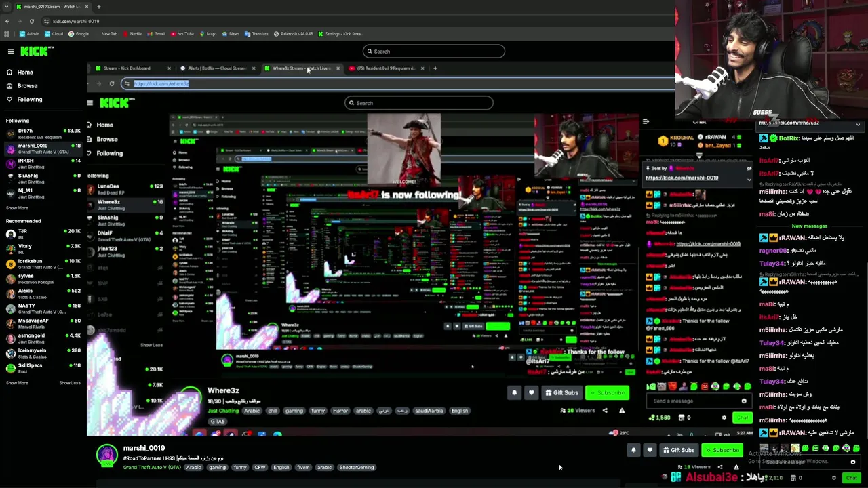Open the Settings - Kick Stream bookmark
This screenshot has height=488, width=868.
point(340,34)
